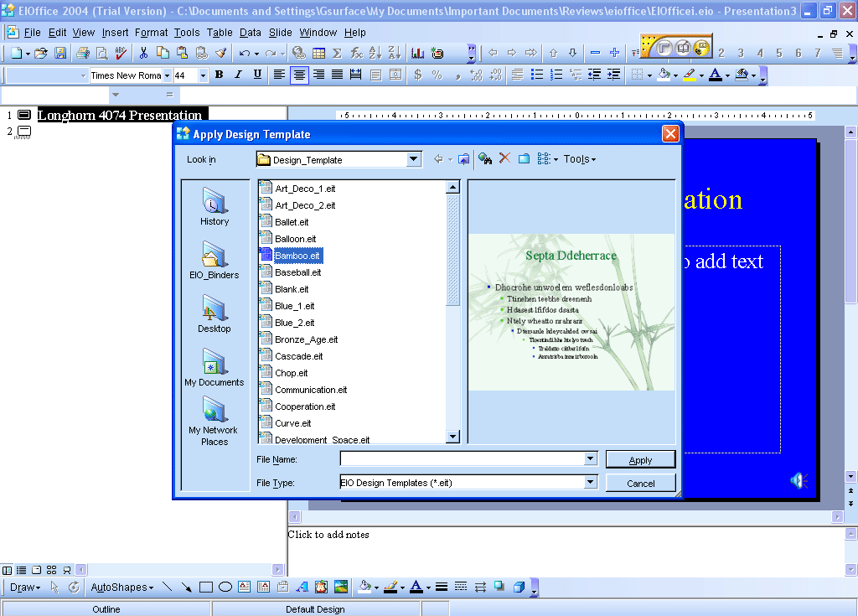Toggle numbered list formatting
The height and width of the screenshot is (616, 858).
pyautogui.click(x=556, y=75)
